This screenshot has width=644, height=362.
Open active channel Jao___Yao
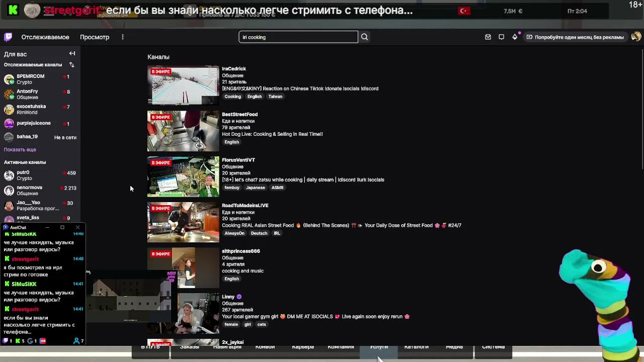(40, 205)
